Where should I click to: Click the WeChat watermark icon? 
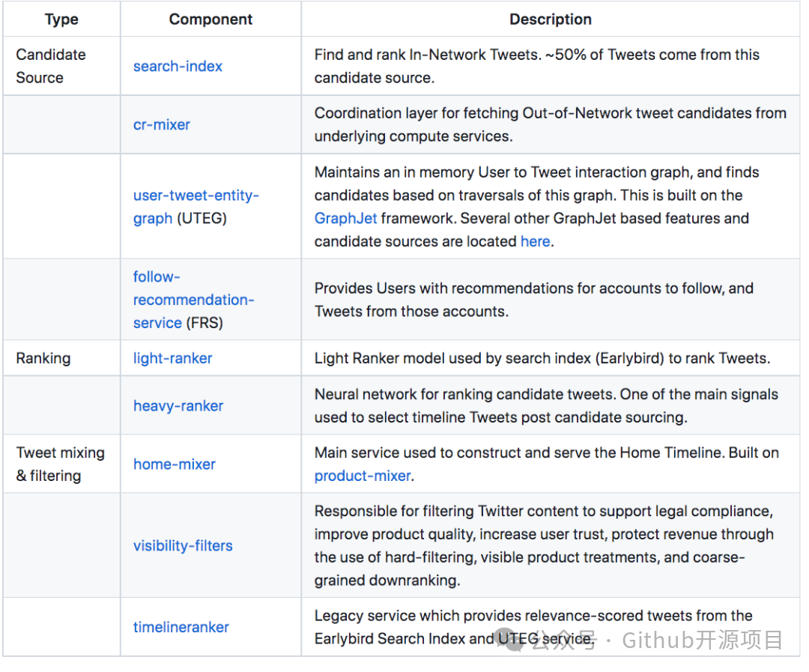(x=510, y=640)
